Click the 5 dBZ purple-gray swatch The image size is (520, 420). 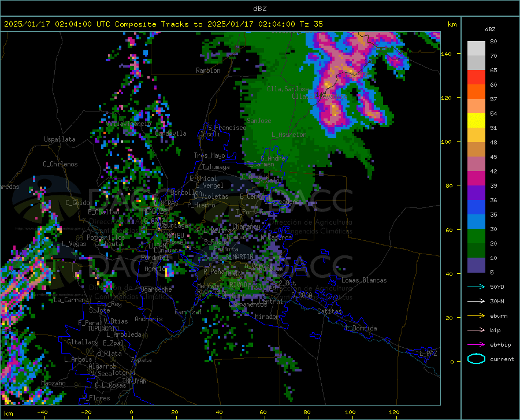click(476, 265)
